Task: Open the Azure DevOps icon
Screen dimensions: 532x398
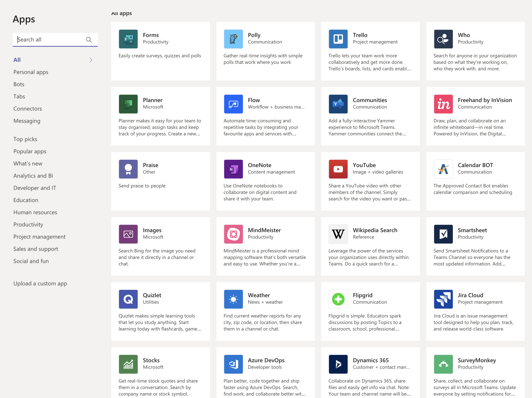Action: [x=233, y=364]
